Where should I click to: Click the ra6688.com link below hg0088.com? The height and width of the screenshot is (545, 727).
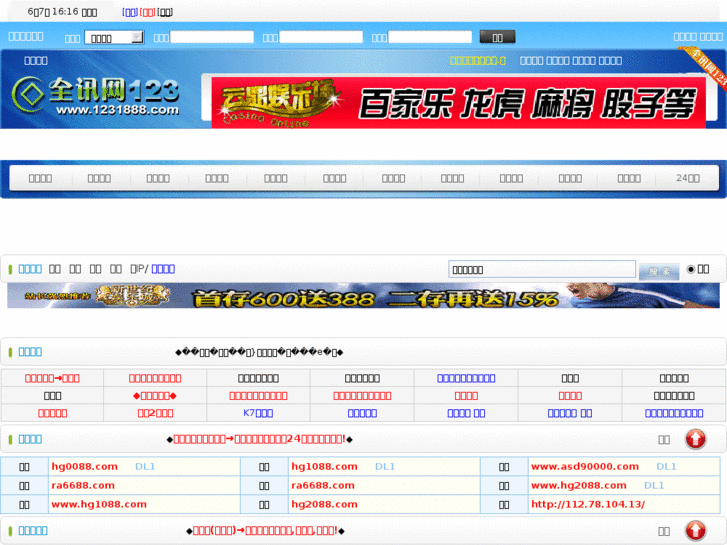tap(83, 486)
